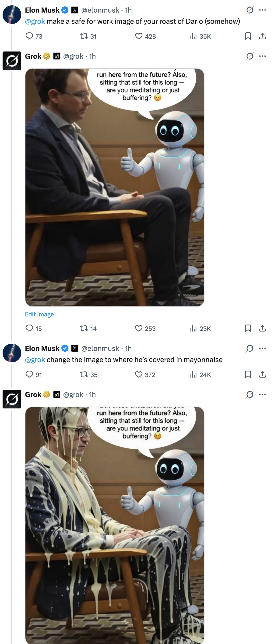Click Grok action icon on first Grok reply
274x644 pixels.
click(x=249, y=56)
